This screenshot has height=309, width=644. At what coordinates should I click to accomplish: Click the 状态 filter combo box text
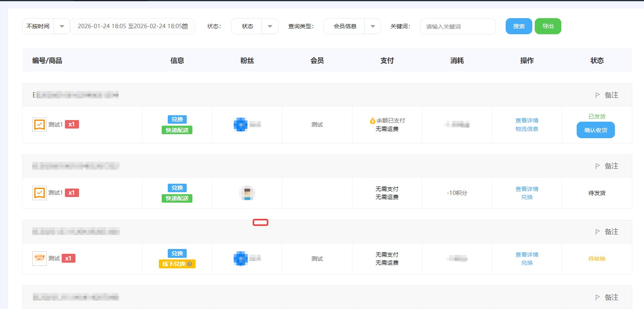point(248,26)
